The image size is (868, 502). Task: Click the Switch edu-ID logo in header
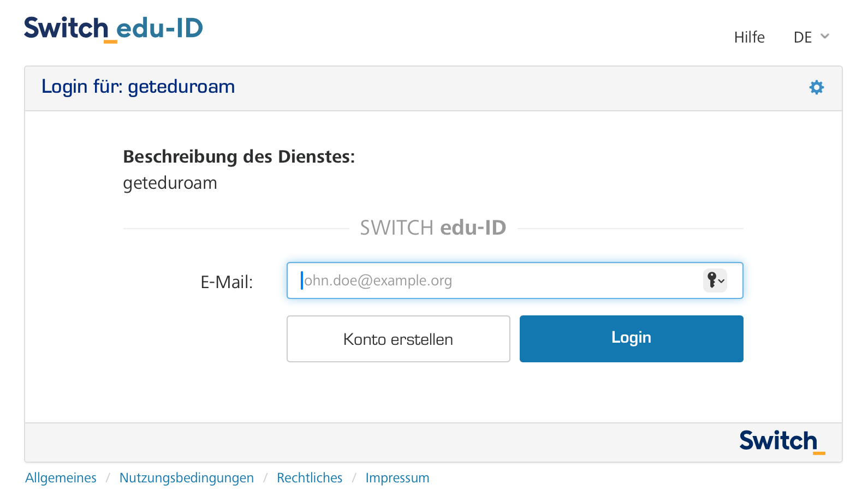tap(113, 28)
